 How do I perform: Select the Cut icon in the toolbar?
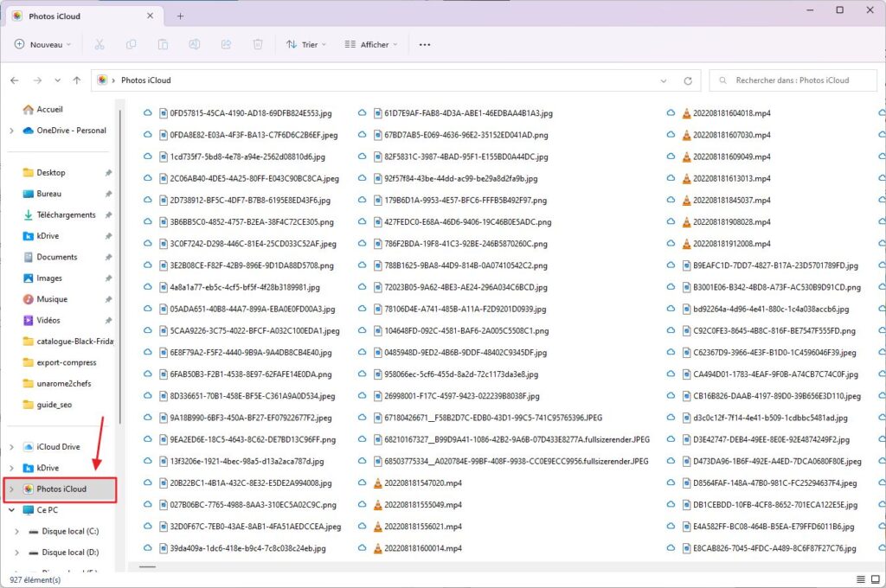click(100, 43)
